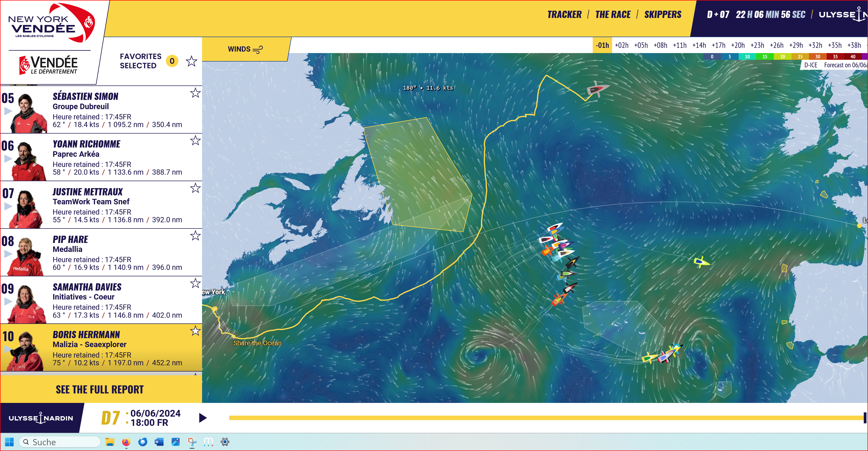Open File Explorer from taskbar
Image resolution: width=868 pixels, height=451 pixels.
(x=110, y=442)
